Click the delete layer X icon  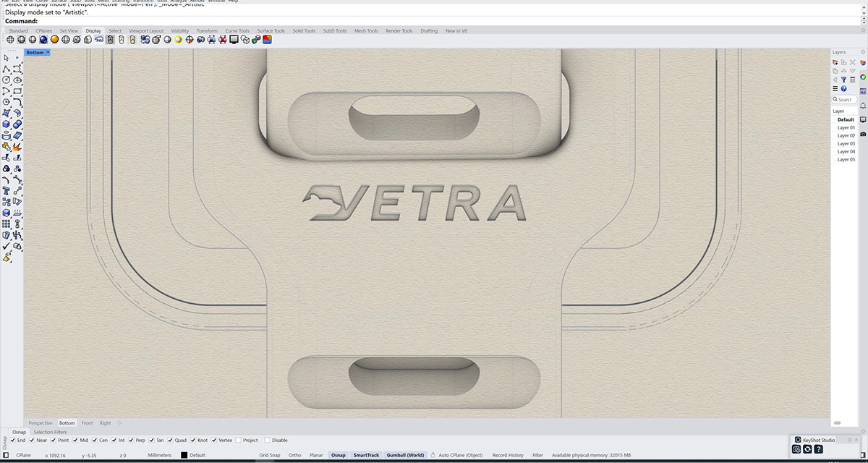(853, 62)
